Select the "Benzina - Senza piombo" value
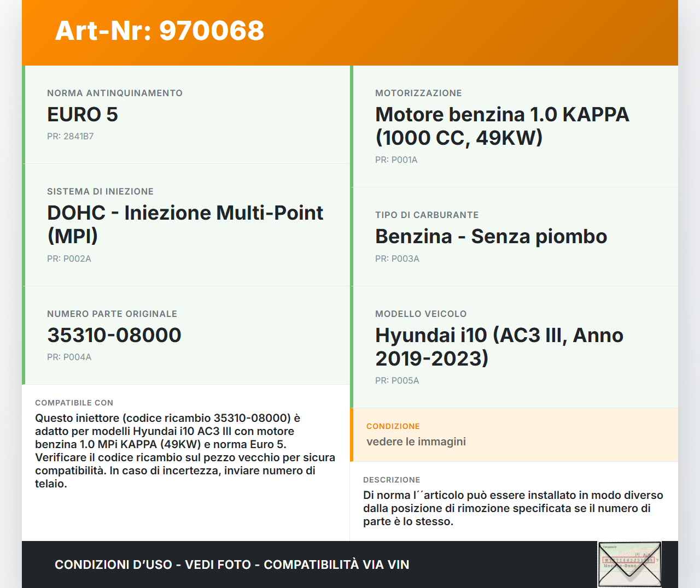 491,237
